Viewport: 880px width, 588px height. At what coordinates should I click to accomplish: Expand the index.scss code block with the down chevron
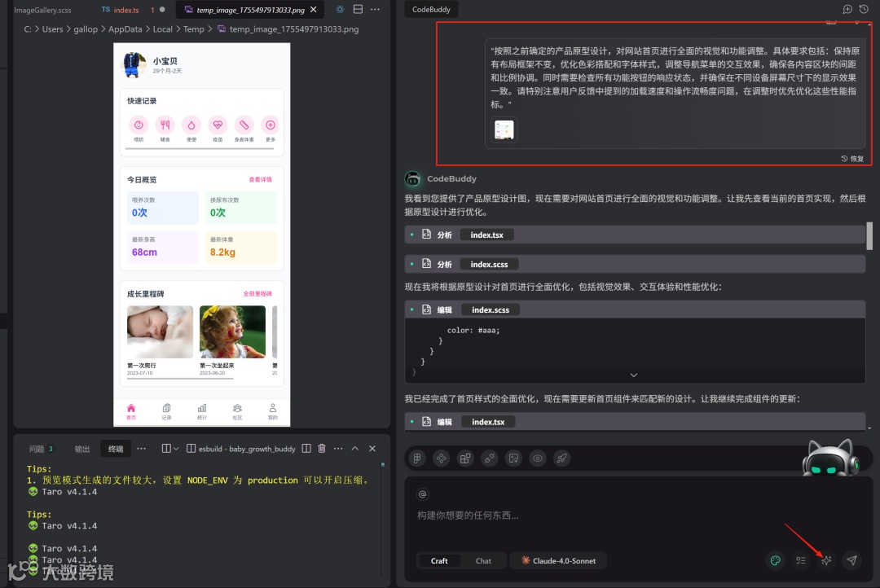pyautogui.click(x=634, y=375)
